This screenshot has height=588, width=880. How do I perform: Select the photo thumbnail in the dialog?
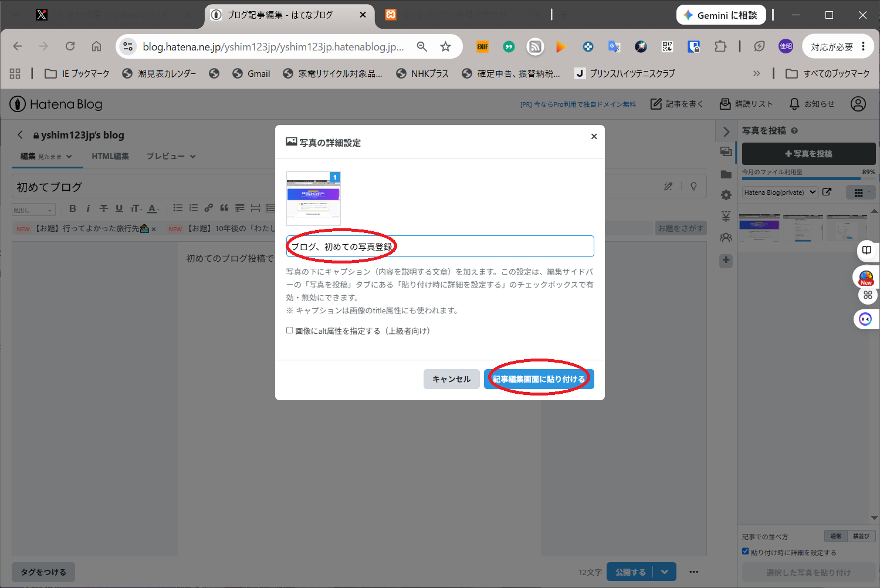(x=313, y=198)
